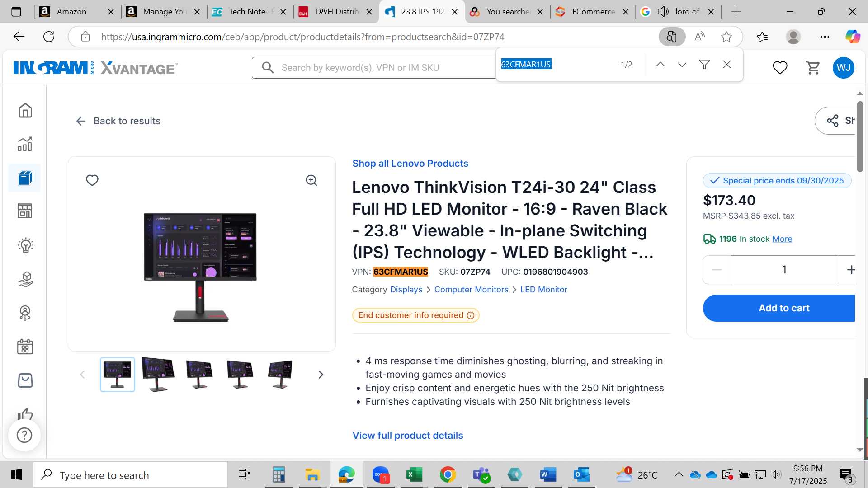Open the browser Favorites list icon

coord(762,37)
